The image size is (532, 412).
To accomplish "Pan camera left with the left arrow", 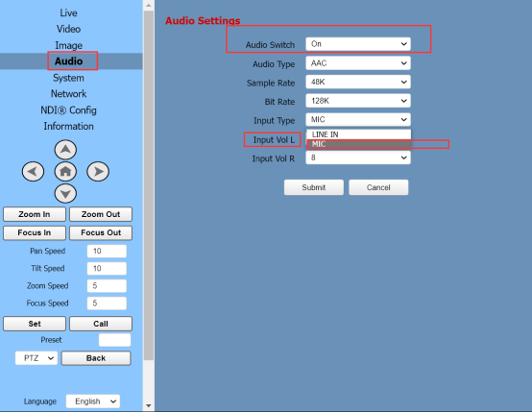I will pos(33,171).
